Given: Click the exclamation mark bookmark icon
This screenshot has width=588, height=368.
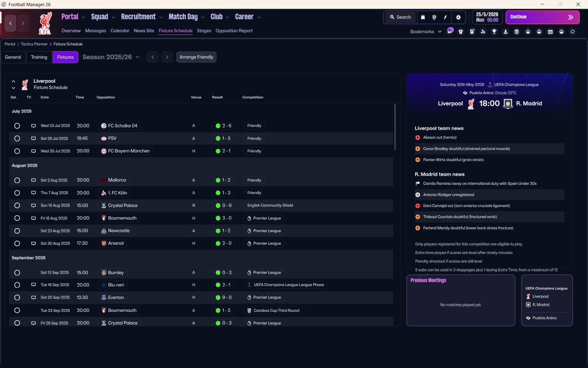Looking at the screenshot, I should [472, 32].
